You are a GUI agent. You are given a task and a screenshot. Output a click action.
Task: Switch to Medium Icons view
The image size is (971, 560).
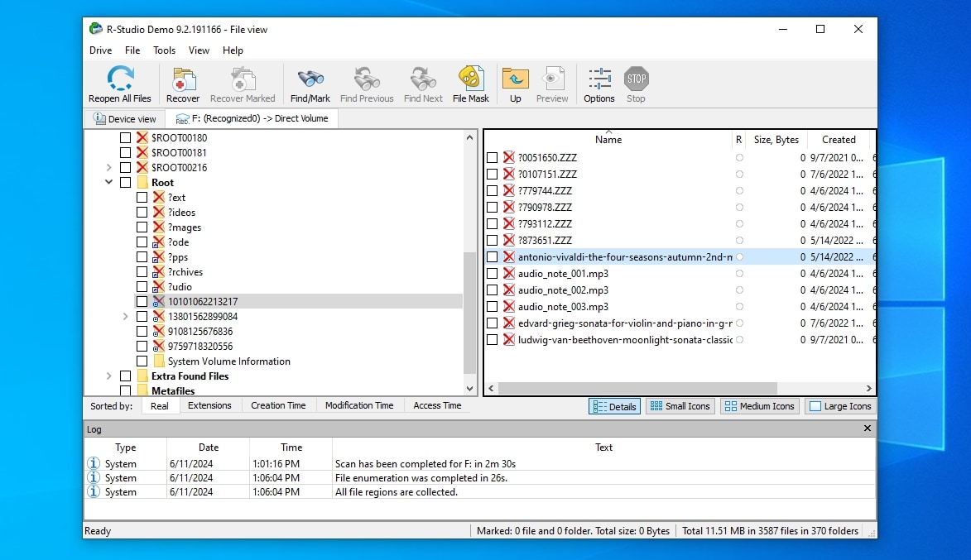759,406
